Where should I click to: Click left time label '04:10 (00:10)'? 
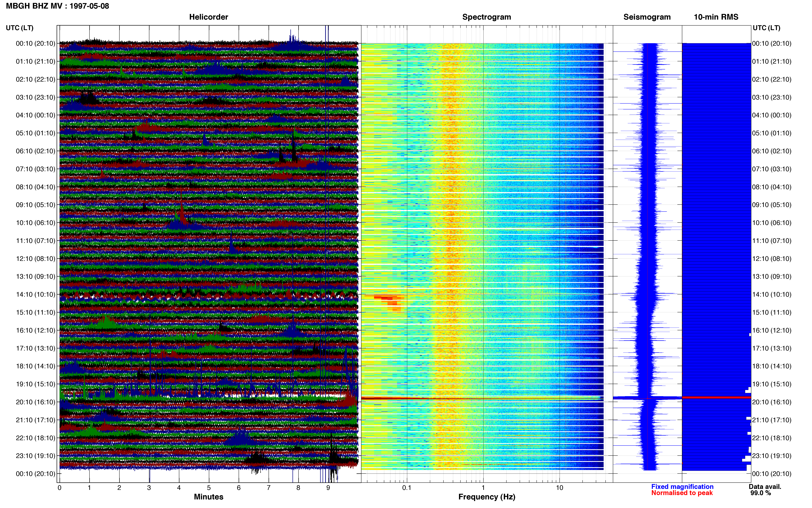pyautogui.click(x=36, y=115)
